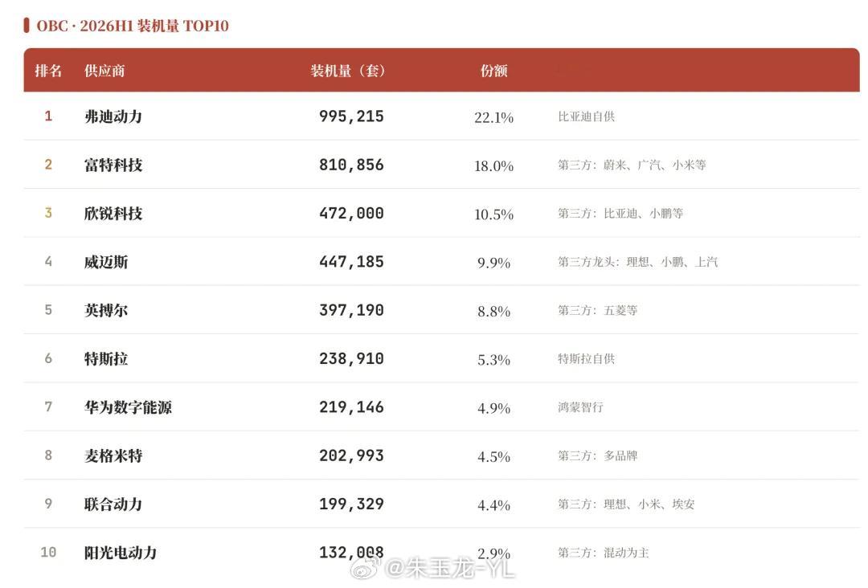Select the 弗迪动力 supplier row
This screenshot has height=588, width=868.
pos(441,116)
